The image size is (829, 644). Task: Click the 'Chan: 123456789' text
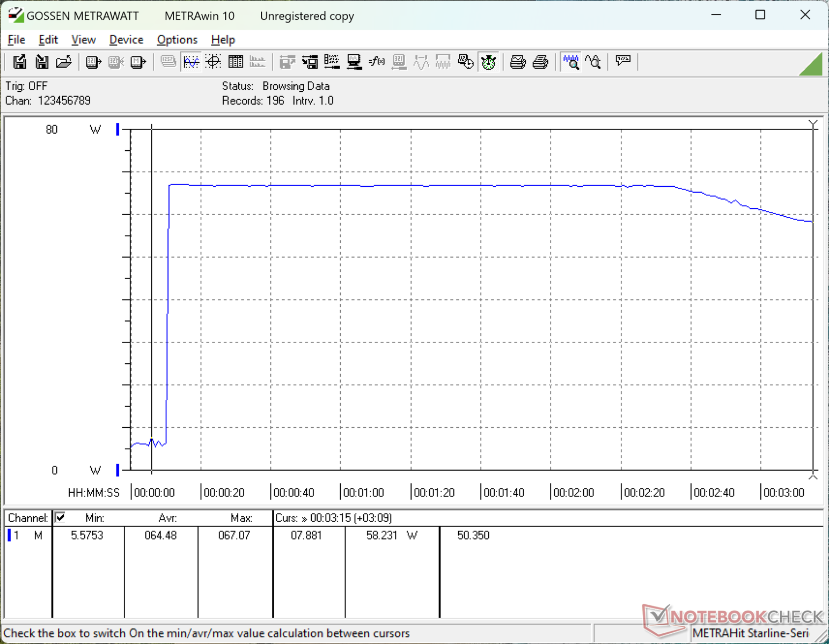(x=48, y=101)
